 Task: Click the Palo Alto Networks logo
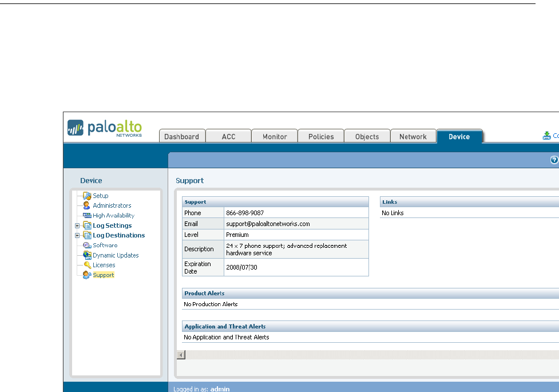pos(105,128)
